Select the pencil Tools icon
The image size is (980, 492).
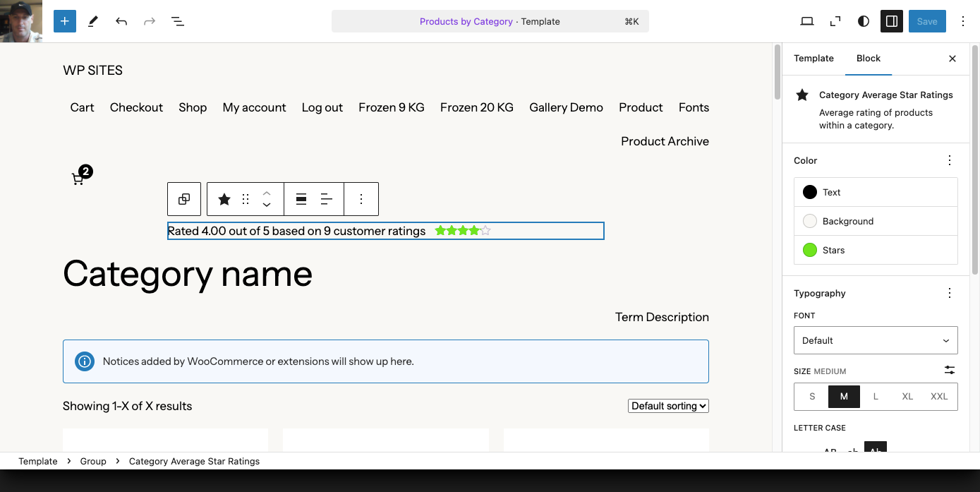93,21
